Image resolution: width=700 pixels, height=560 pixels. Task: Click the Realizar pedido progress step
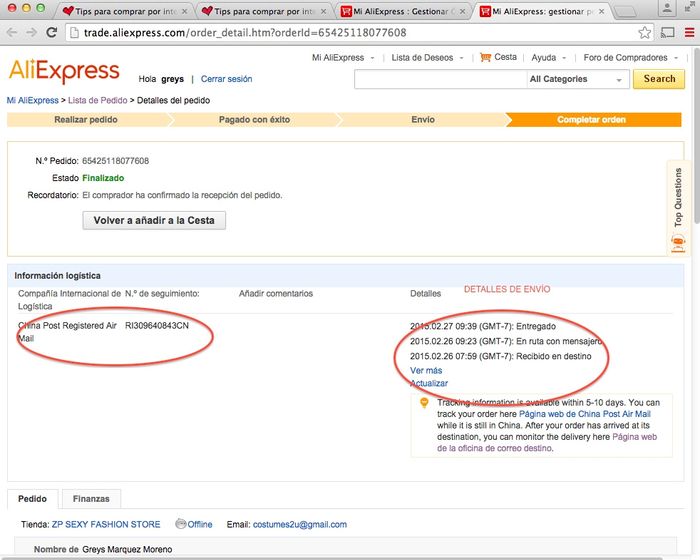(x=86, y=120)
